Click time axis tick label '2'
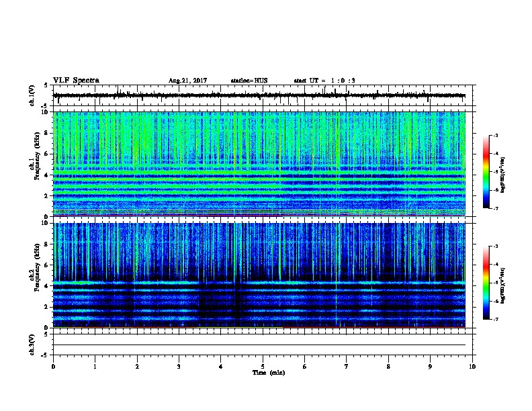 [x=137, y=367]
